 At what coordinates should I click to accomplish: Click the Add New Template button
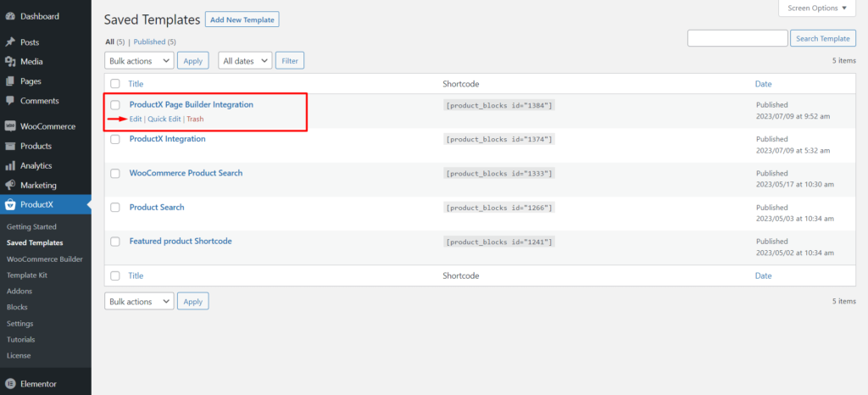(x=242, y=19)
